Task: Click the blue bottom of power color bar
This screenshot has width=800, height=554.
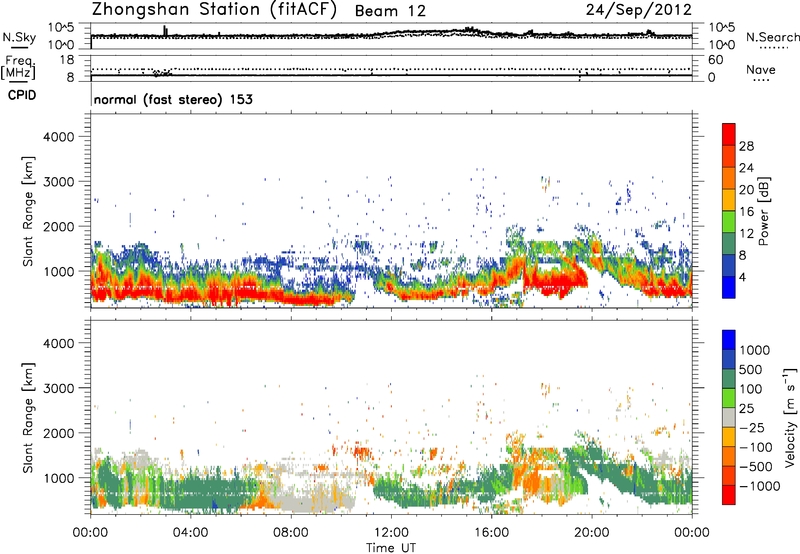Action: pyautogui.click(x=729, y=287)
